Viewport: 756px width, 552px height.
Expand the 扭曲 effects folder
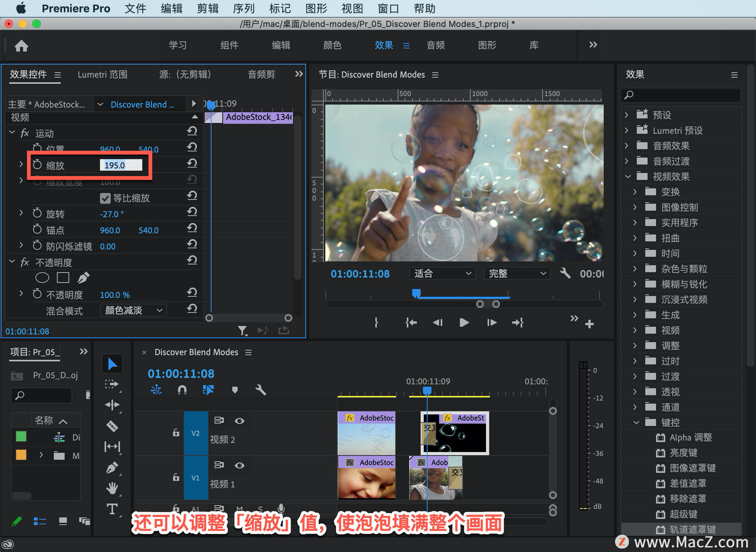pyautogui.click(x=635, y=238)
